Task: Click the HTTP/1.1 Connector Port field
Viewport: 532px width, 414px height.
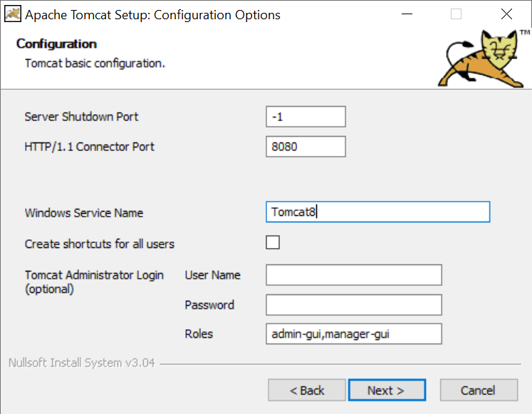Action: (x=306, y=147)
